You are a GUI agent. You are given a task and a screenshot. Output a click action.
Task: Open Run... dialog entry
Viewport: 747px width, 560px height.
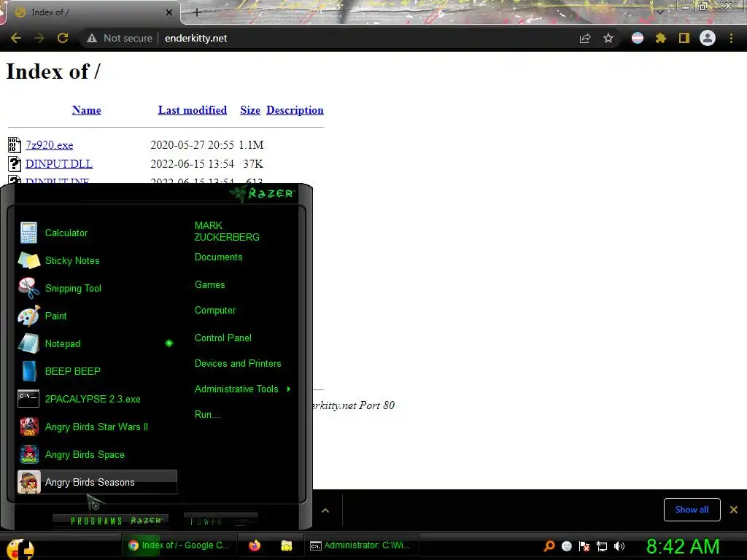coord(207,414)
